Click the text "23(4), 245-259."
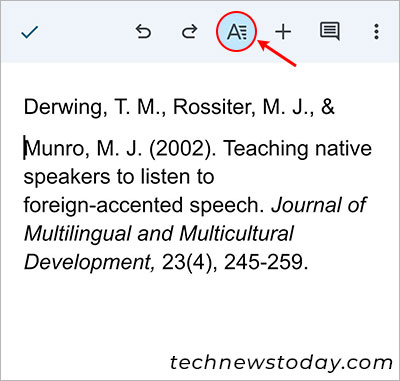 click(x=235, y=262)
